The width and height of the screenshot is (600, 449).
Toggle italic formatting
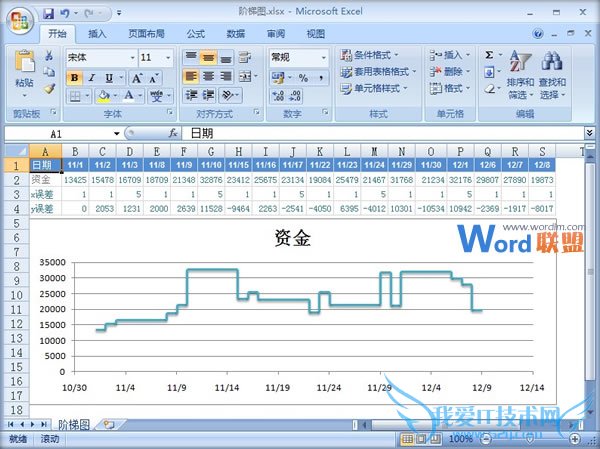91,78
